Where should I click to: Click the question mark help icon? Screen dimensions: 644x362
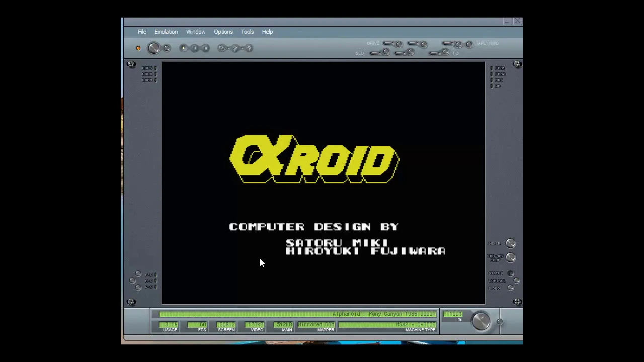[249, 48]
